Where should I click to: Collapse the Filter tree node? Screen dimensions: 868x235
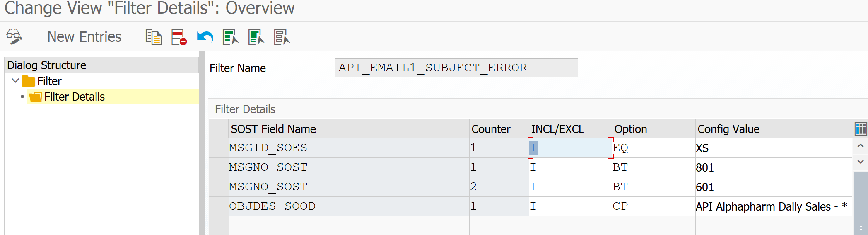pyautogui.click(x=15, y=81)
